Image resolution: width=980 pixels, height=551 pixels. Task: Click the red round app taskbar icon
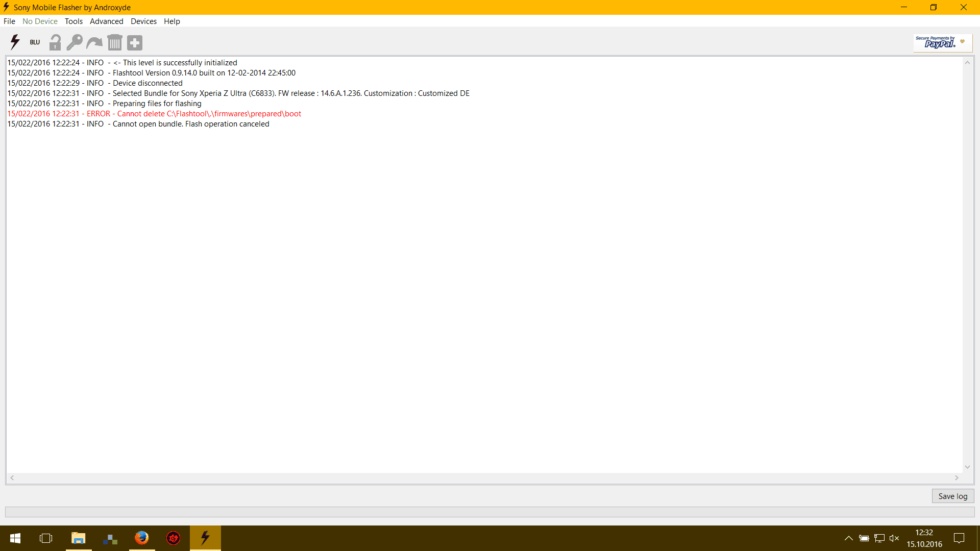pyautogui.click(x=174, y=538)
